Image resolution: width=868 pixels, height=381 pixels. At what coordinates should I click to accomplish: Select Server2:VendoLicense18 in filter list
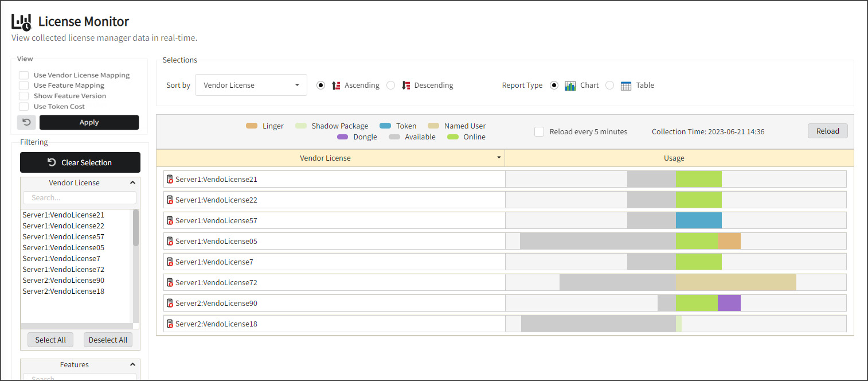[x=63, y=291]
